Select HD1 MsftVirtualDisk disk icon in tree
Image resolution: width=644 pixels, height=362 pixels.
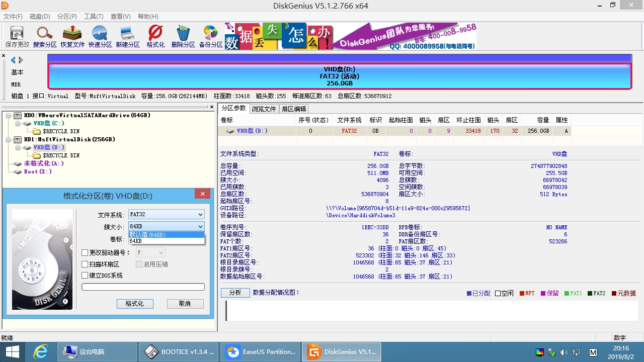click(x=18, y=139)
